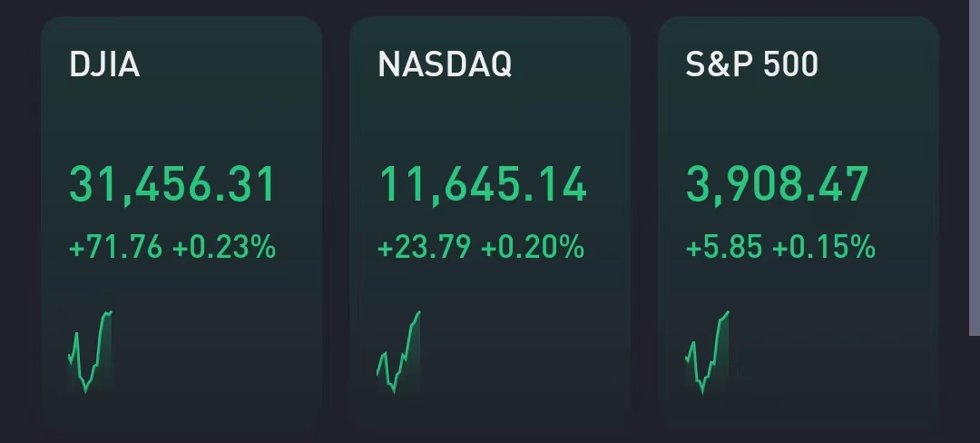Click the DJIA index title
The height and width of the screenshot is (443, 980).
click(104, 65)
